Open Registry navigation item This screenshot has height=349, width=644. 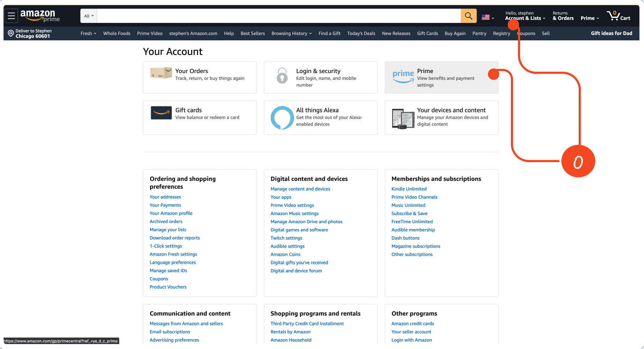point(502,34)
